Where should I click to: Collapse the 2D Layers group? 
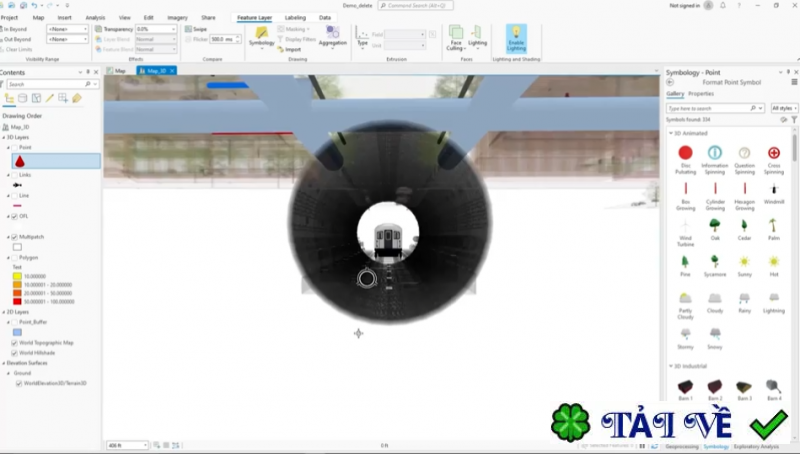(x=4, y=312)
